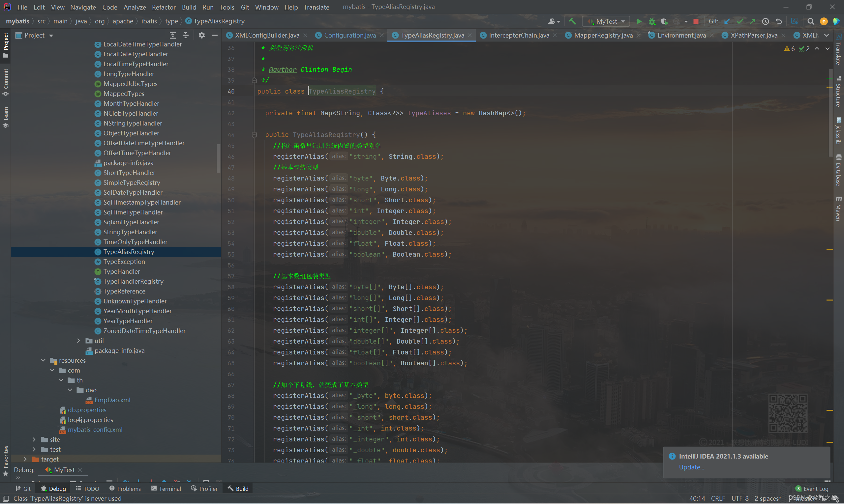Show hidden editor tabs chevron
844x504 pixels.
pos(826,35)
